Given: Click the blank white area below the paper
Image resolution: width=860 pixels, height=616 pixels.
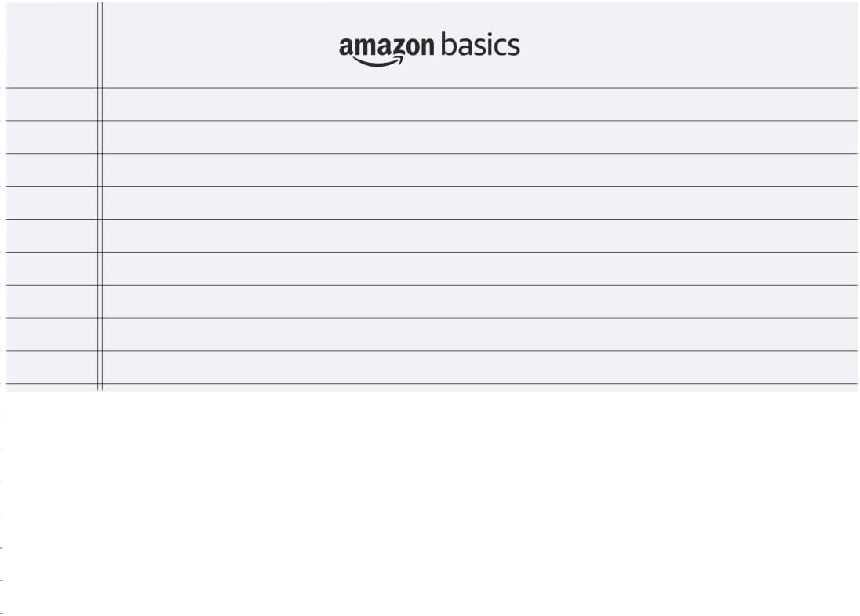Looking at the screenshot, I should [x=432, y=502].
